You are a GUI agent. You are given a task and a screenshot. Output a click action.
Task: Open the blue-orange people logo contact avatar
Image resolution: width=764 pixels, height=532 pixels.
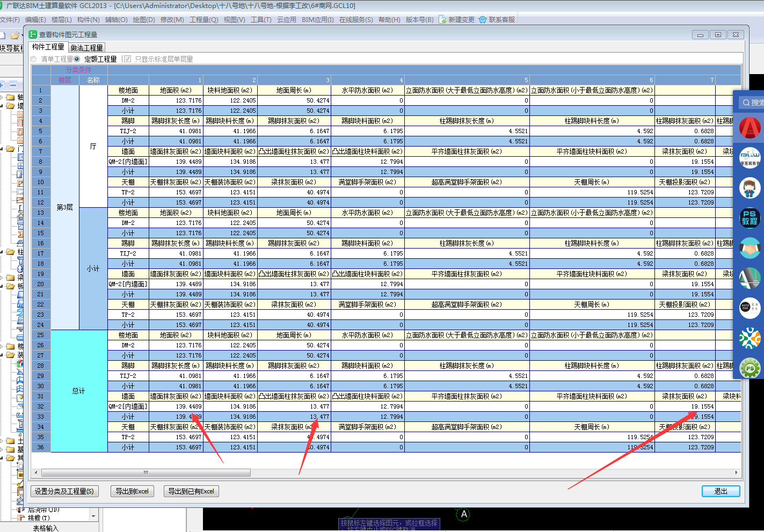750,338
